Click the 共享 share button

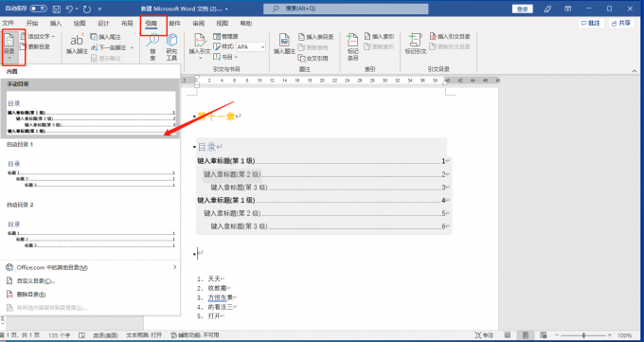click(621, 23)
